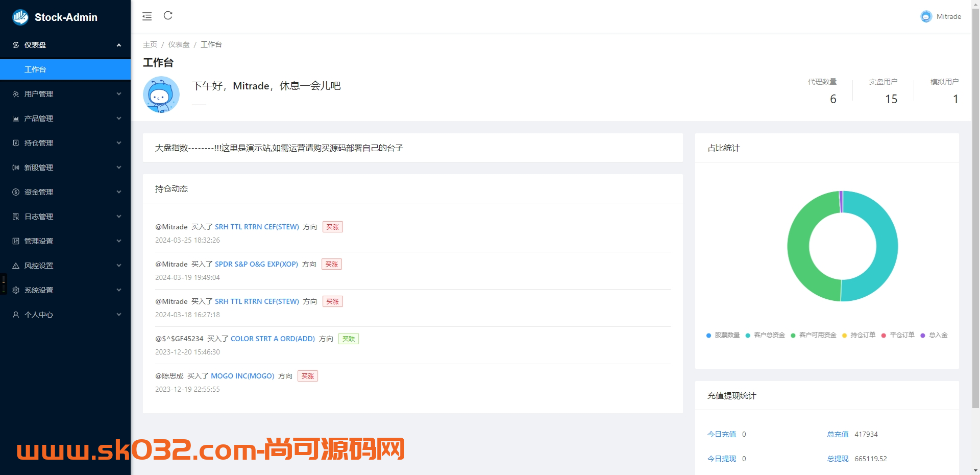Viewport: 980px width, 475px height.
Task: Expand the 产品管理 submenu arrow
Action: tap(119, 118)
